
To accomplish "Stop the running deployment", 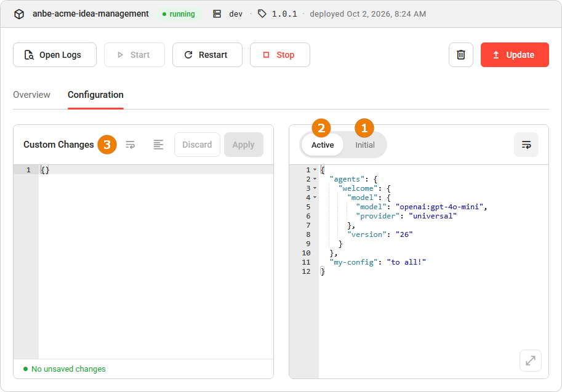I will [x=280, y=55].
